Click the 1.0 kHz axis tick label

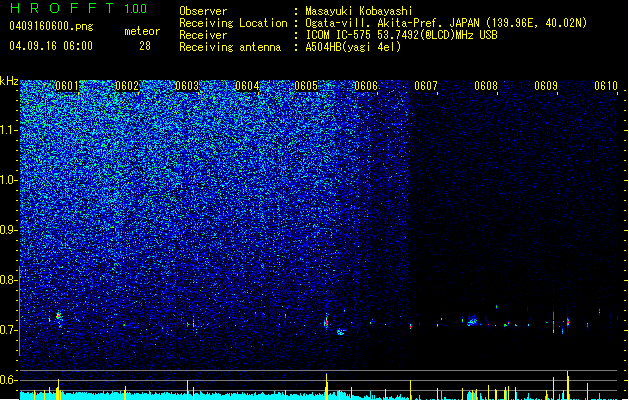click(8, 180)
